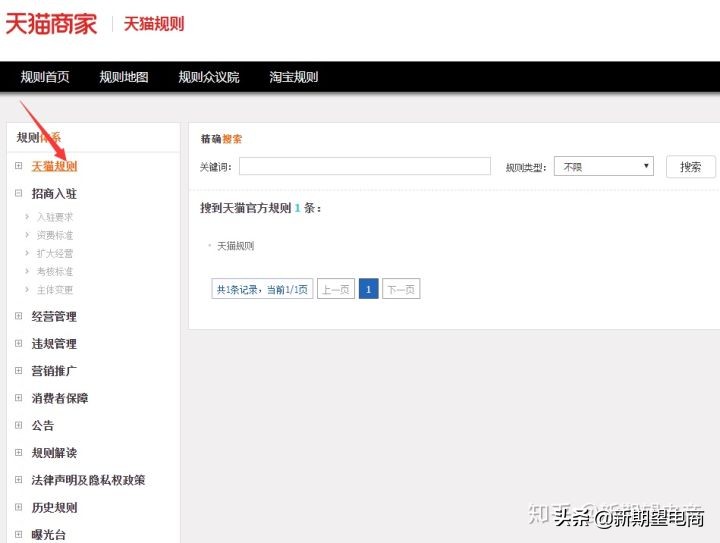This screenshot has width=720, height=543.
Task: Open the 规则首页 nav item
Action: (45, 77)
